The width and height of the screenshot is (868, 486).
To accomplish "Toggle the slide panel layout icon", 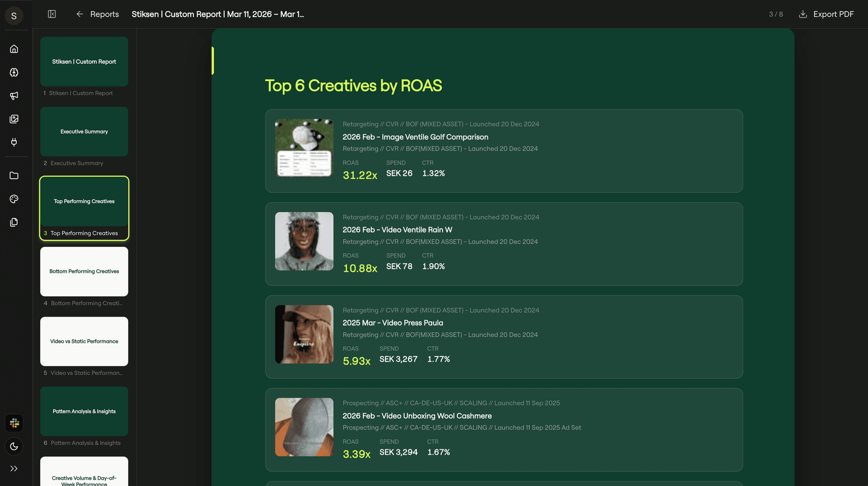I will 52,14.
